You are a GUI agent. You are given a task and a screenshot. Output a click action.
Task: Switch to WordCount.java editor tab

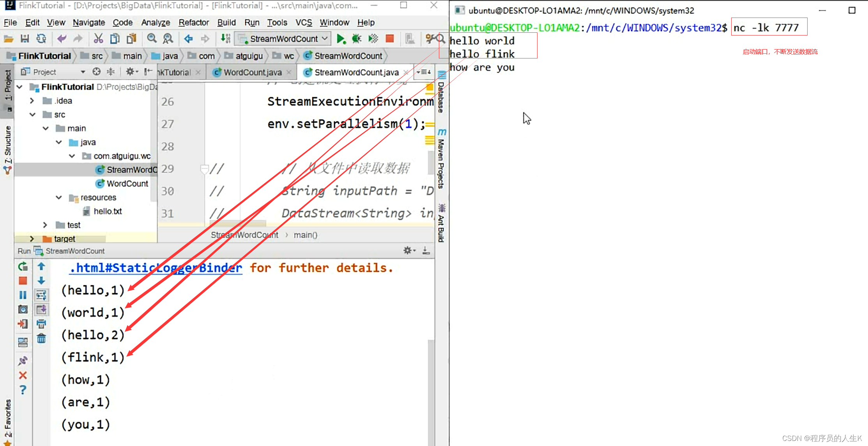tap(252, 73)
